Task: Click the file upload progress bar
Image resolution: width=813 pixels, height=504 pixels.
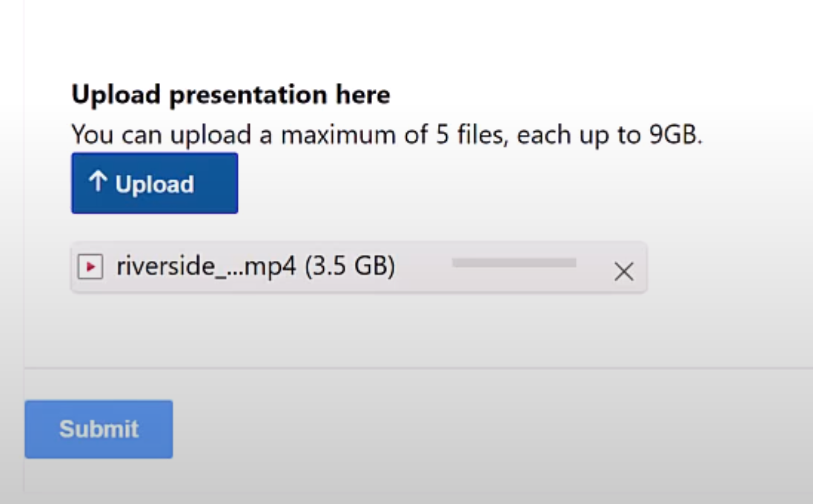Action: click(514, 263)
